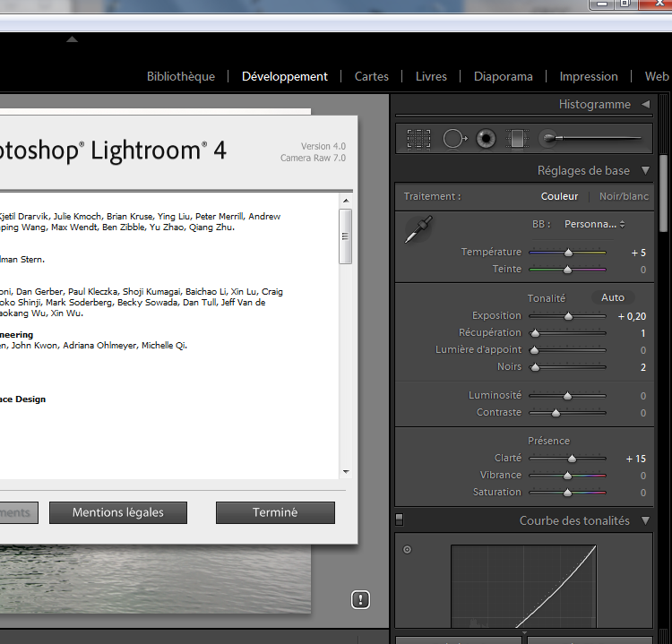Collapse the Réglages de base panel
The height and width of the screenshot is (644, 672).
(645, 170)
